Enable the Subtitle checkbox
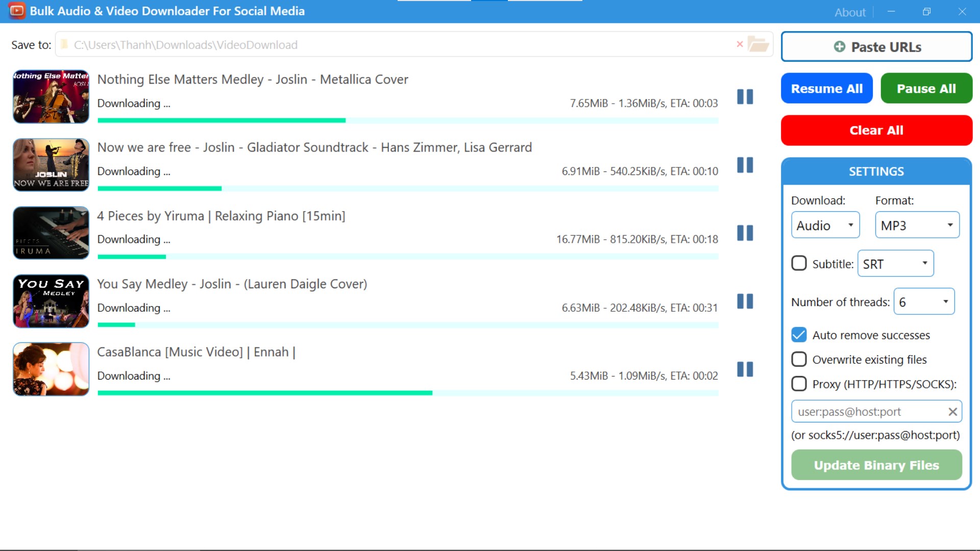The width and height of the screenshot is (980, 551). pyautogui.click(x=799, y=263)
